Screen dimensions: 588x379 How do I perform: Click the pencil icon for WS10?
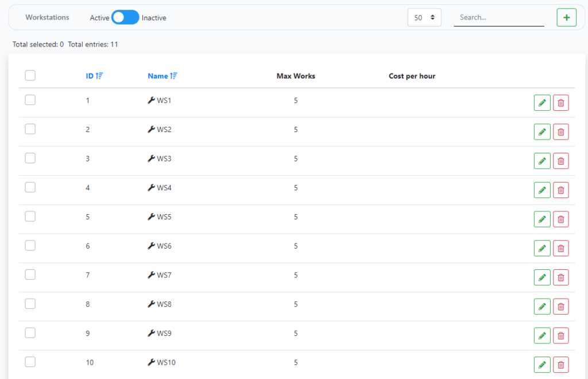(x=541, y=365)
